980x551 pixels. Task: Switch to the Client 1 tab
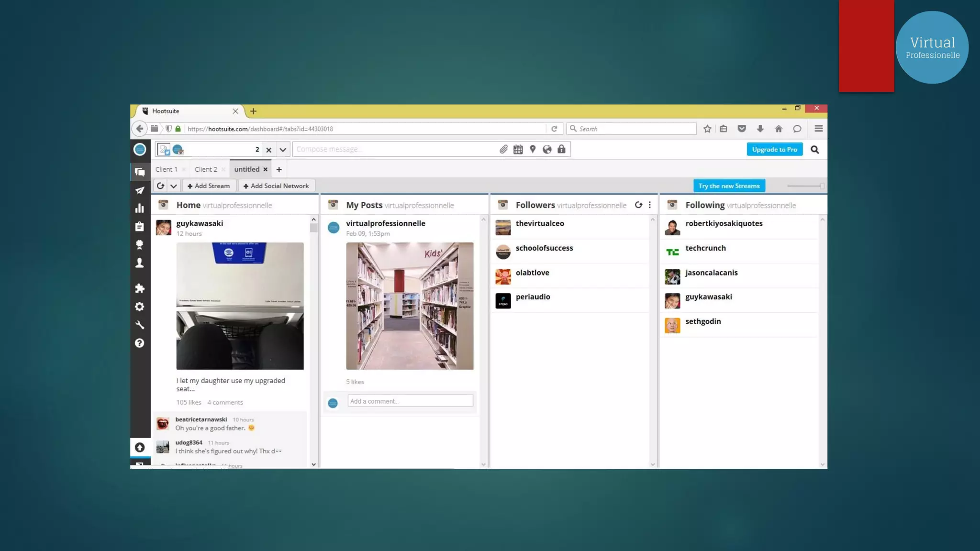click(x=166, y=169)
